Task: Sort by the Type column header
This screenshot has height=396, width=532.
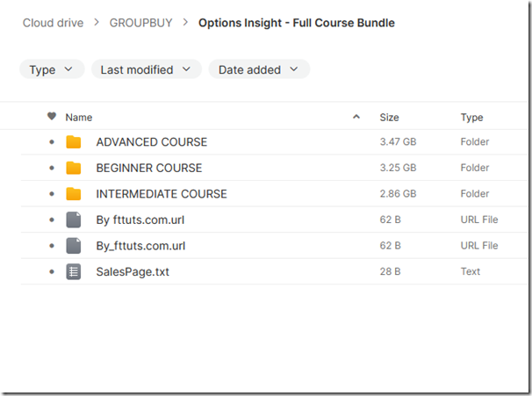Action: click(x=471, y=118)
